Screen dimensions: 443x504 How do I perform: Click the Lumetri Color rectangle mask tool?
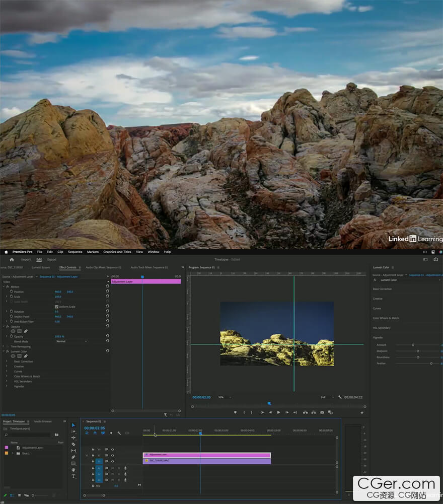pos(19,356)
